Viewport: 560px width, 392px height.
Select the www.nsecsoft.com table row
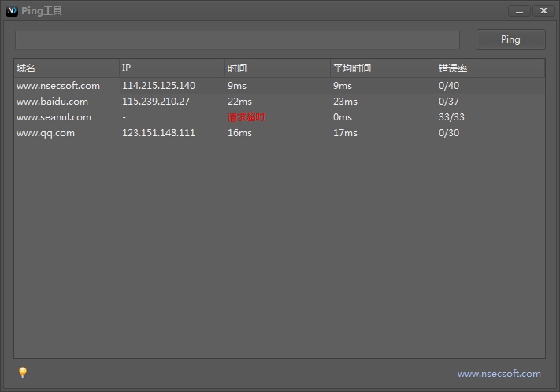tap(280, 86)
